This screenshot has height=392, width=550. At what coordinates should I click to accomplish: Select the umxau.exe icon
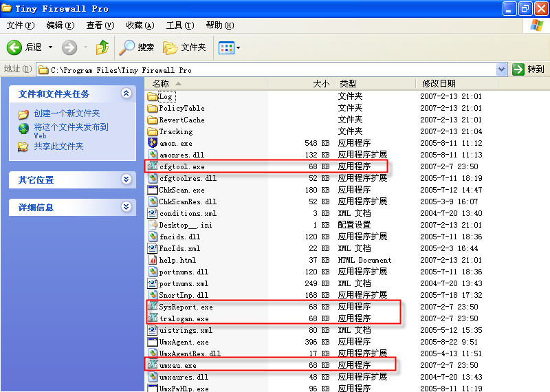click(x=153, y=364)
